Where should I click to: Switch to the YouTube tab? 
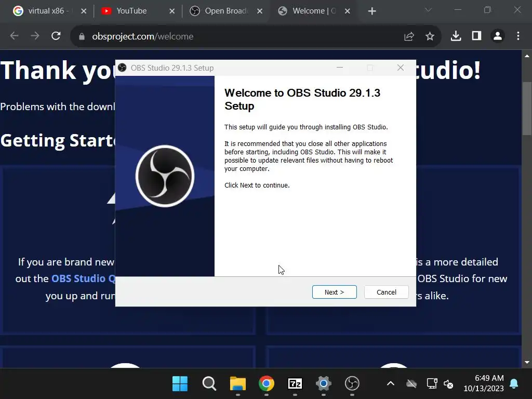click(131, 11)
